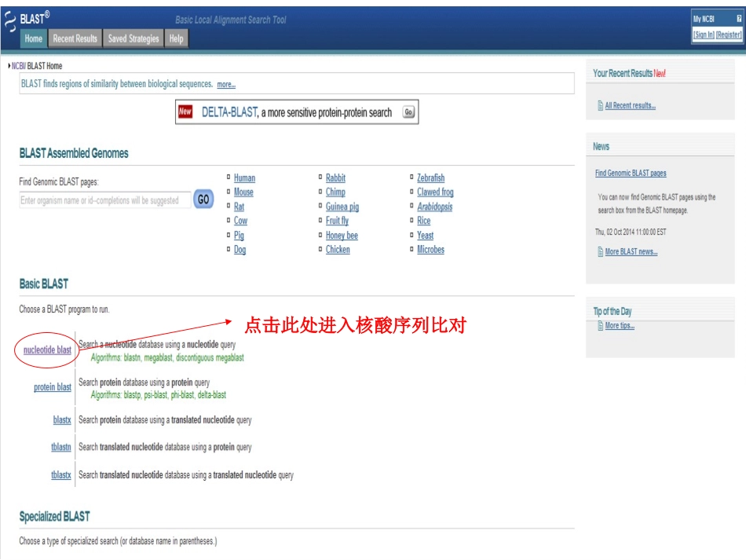This screenshot has width=746, height=560.
Task: Open the blastx program link
Action: tap(62, 419)
